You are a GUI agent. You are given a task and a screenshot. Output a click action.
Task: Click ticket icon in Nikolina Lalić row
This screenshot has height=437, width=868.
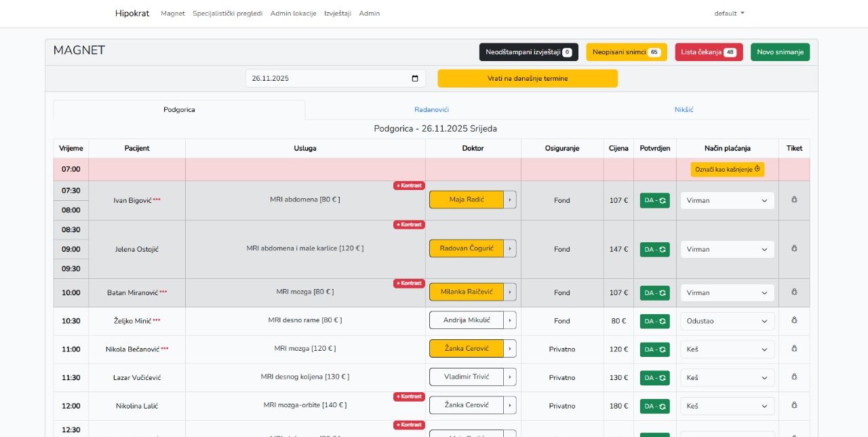[x=794, y=406]
